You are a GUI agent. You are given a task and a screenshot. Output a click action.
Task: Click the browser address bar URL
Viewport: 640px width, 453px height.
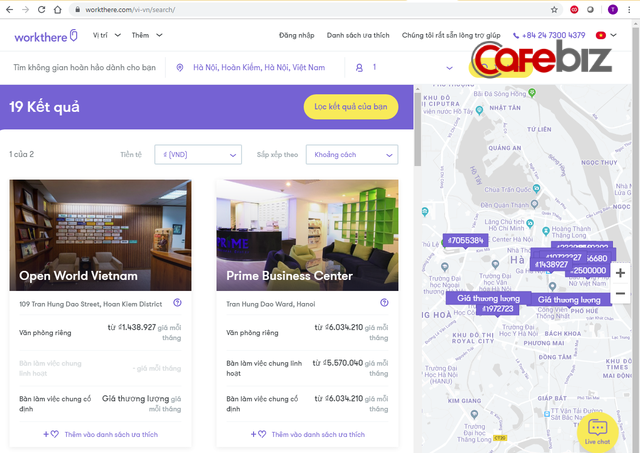[x=130, y=10]
